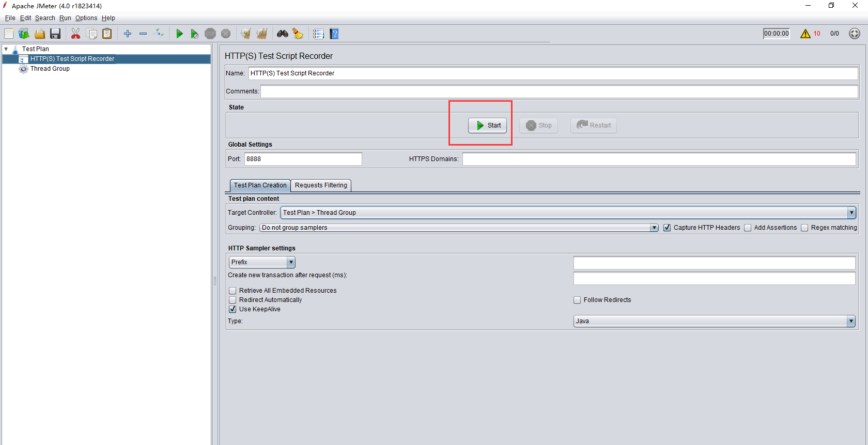Screen dimensions: 868x445
Task: Click the Comments input field
Action: (x=559, y=91)
